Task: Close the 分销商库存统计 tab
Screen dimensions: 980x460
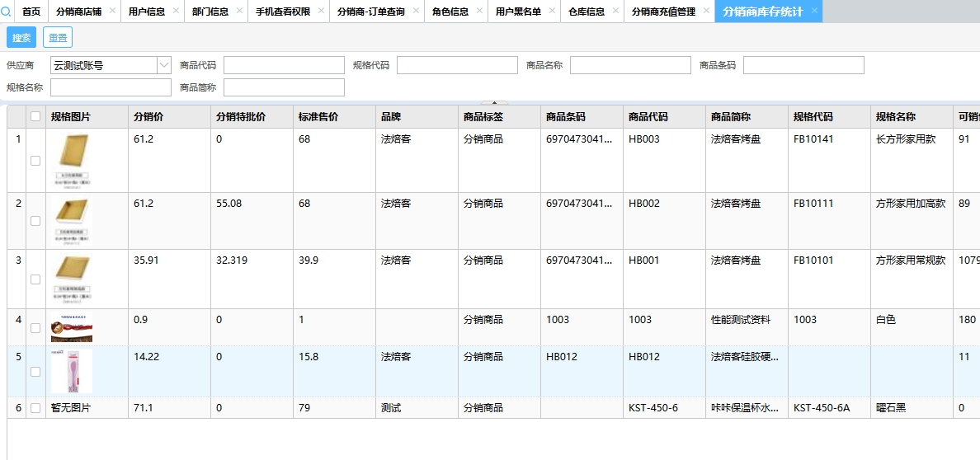Action: (814, 11)
